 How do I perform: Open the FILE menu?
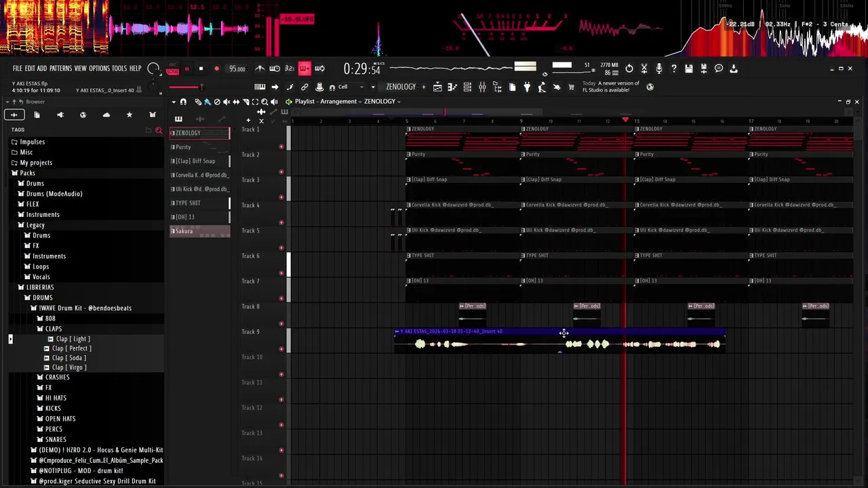[18, 68]
